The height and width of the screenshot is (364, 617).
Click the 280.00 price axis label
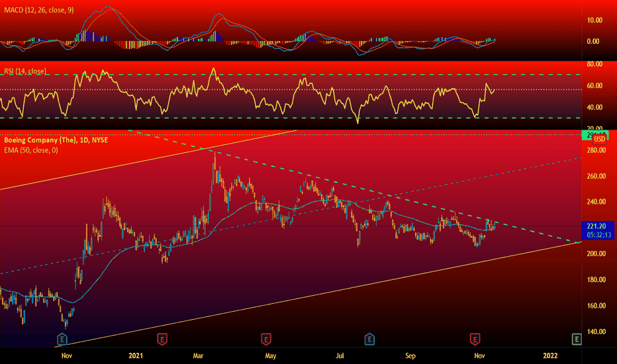click(x=596, y=150)
